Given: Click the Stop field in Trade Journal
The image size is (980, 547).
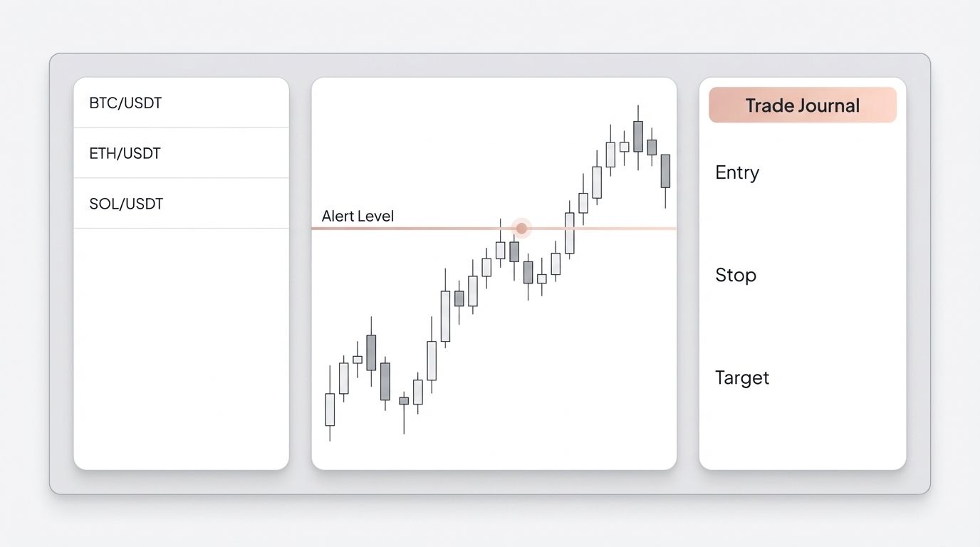Looking at the screenshot, I should point(736,276).
